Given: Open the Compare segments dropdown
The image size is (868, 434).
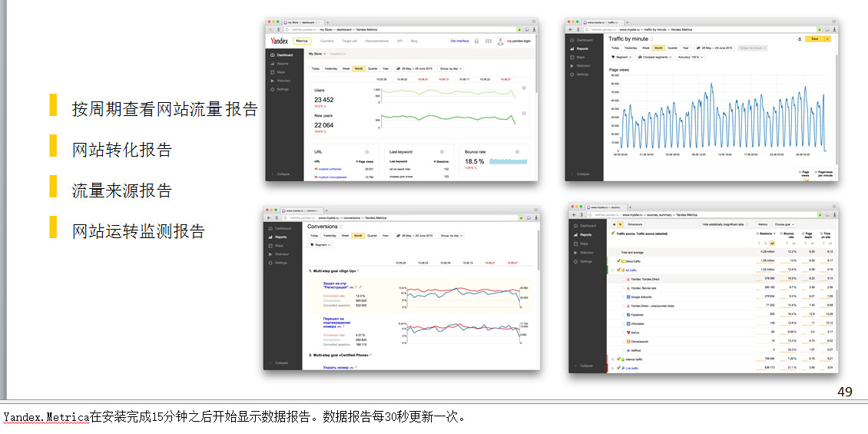Looking at the screenshot, I should coord(655,57).
